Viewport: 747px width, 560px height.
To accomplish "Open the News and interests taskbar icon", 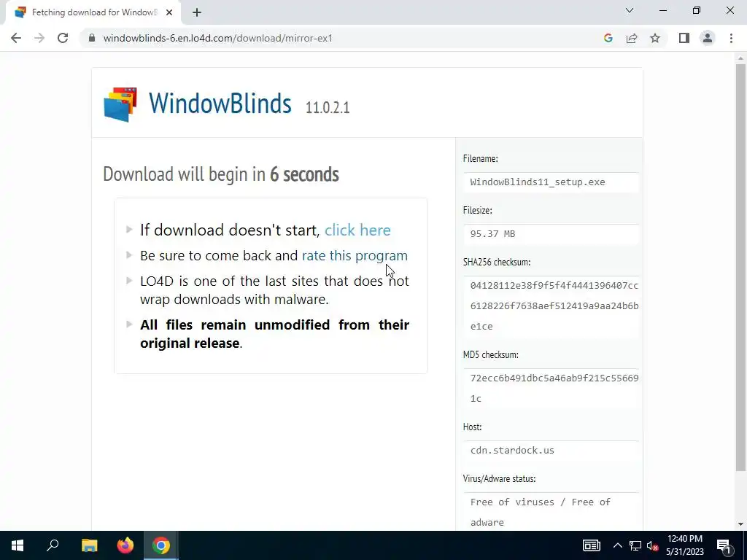I will point(591,545).
